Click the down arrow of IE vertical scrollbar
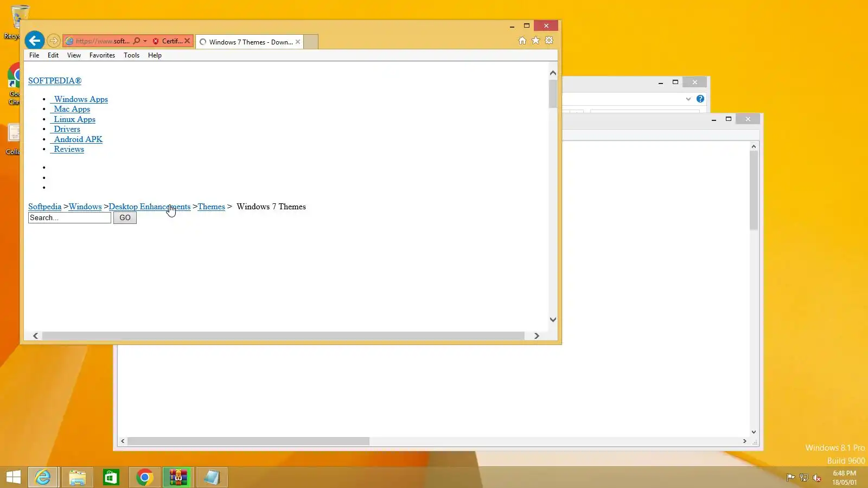The image size is (868, 488). pos(553,319)
